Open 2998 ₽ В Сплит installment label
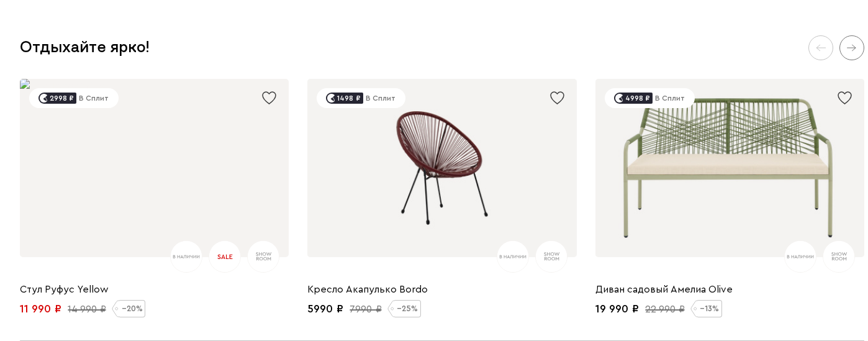Viewport: 868px width, 341px height. click(x=73, y=98)
